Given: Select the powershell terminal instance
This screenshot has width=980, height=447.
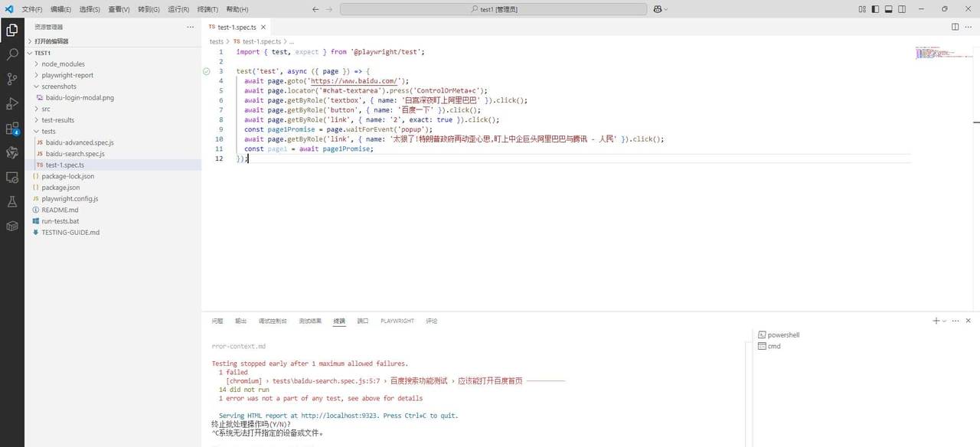Looking at the screenshot, I should (783, 335).
